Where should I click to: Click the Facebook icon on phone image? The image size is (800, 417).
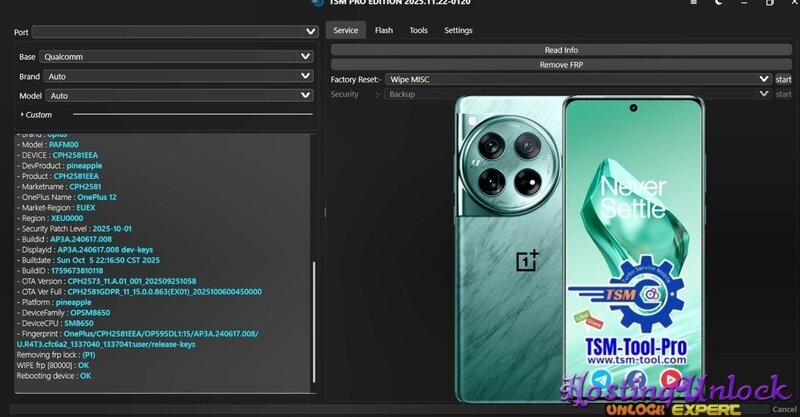[636, 380]
